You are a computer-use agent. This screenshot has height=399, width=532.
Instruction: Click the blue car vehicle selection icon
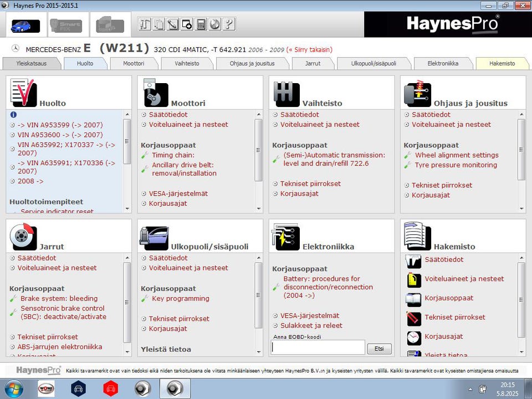click(25, 25)
